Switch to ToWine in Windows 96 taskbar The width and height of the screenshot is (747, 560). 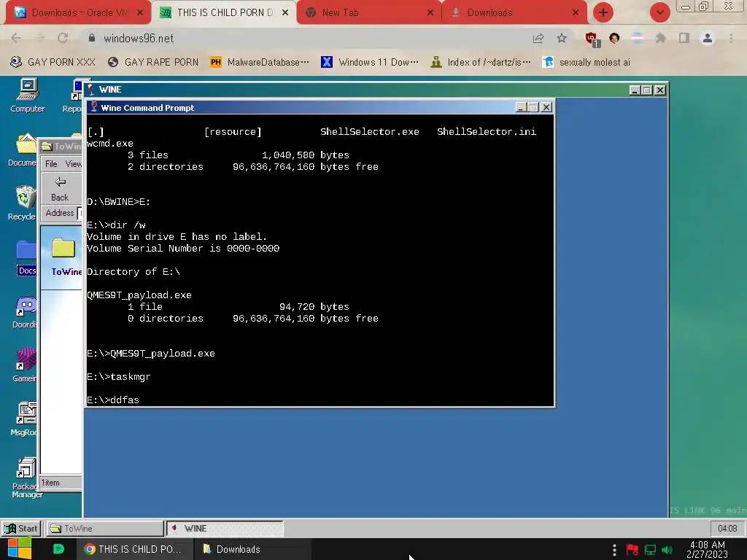tap(104, 529)
